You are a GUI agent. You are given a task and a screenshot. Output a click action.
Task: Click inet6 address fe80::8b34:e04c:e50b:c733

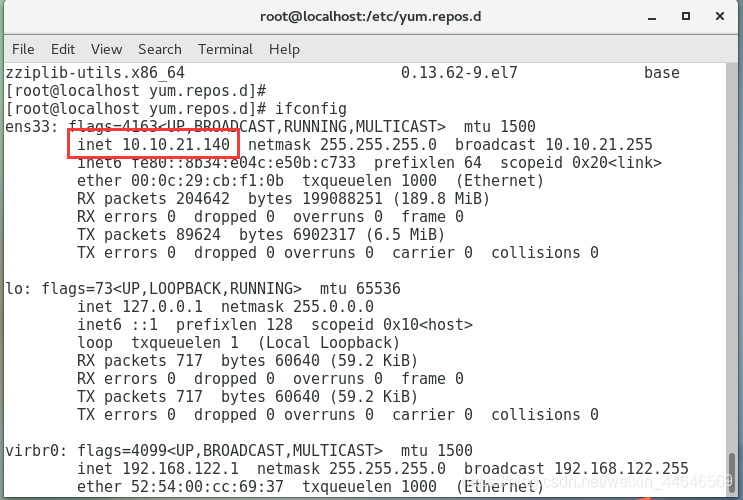pyautogui.click(x=243, y=163)
